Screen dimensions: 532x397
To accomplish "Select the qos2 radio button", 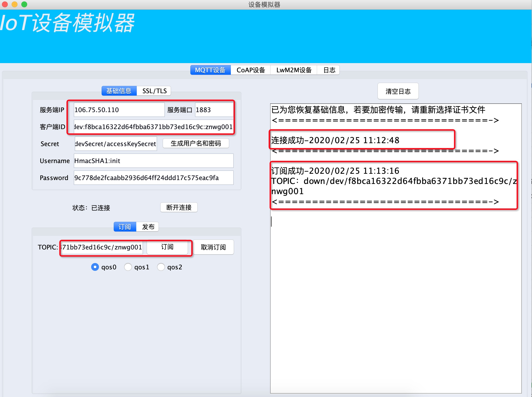I will tap(161, 267).
